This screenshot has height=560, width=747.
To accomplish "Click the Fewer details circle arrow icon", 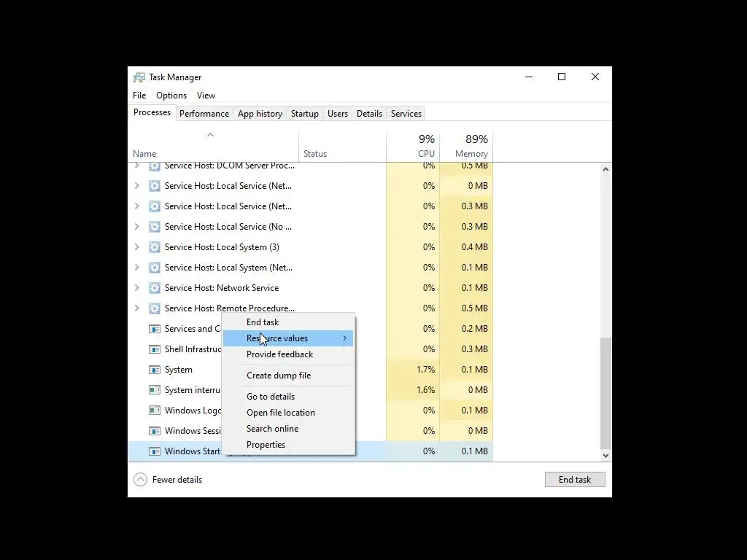I will pos(140,480).
